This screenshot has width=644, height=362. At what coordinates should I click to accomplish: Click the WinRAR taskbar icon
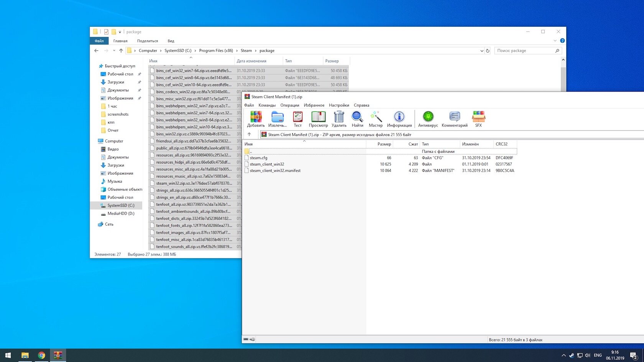[58, 355]
